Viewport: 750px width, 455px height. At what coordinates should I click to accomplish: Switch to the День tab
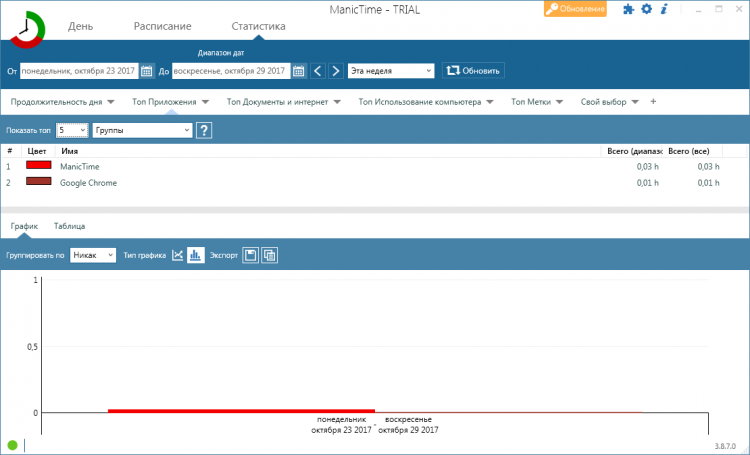point(80,26)
